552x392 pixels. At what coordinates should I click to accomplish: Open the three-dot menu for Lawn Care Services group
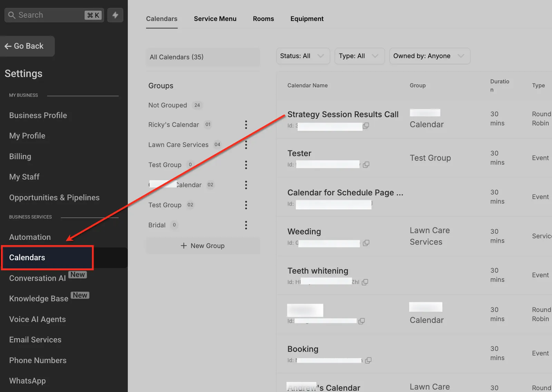point(246,145)
